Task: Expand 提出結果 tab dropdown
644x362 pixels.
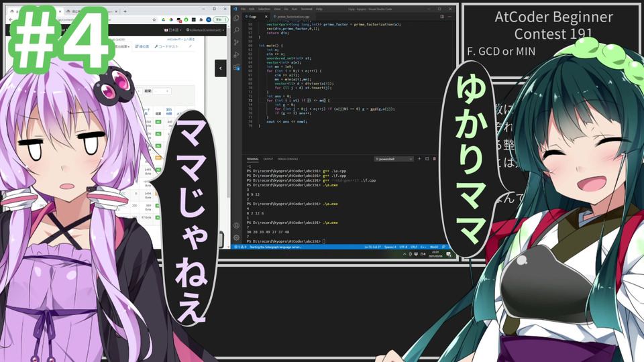Action: [x=122, y=47]
